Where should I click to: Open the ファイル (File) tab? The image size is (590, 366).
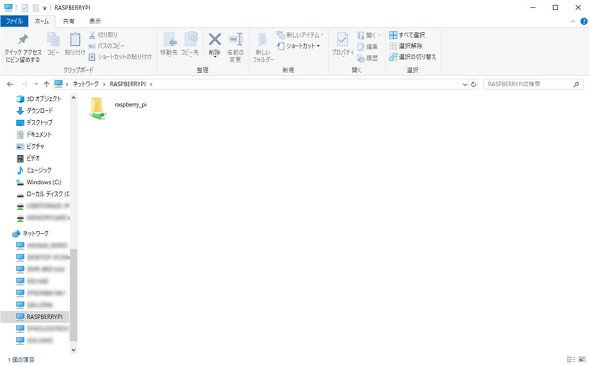click(x=14, y=21)
